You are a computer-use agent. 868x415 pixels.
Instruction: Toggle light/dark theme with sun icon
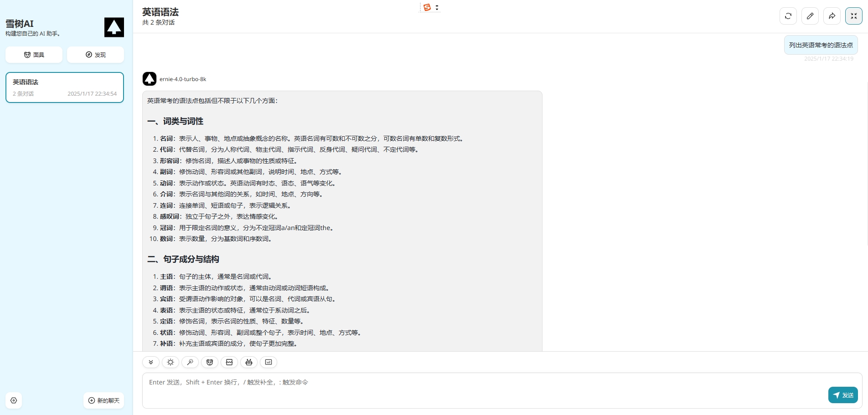[170, 362]
